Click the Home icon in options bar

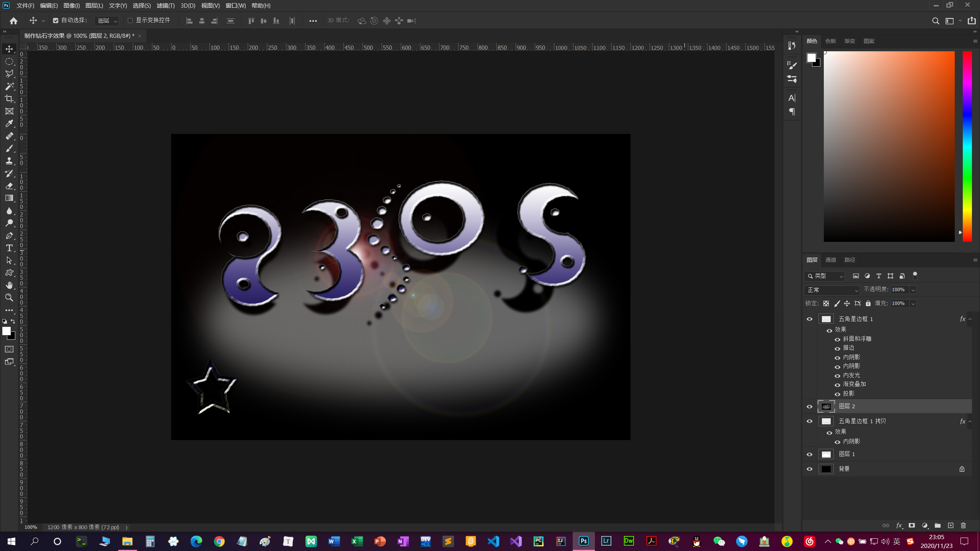click(x=13, y=21)
